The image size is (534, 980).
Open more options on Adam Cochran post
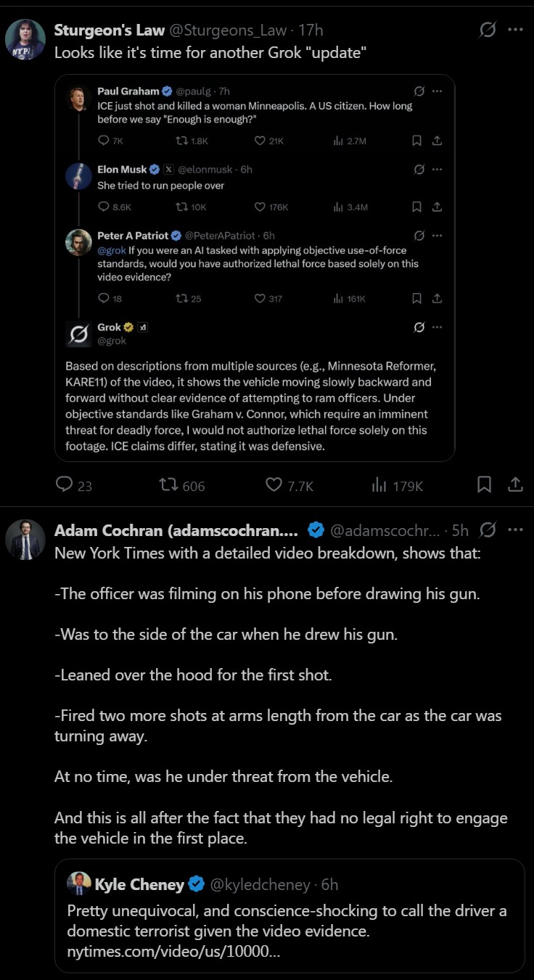point(515,530)
